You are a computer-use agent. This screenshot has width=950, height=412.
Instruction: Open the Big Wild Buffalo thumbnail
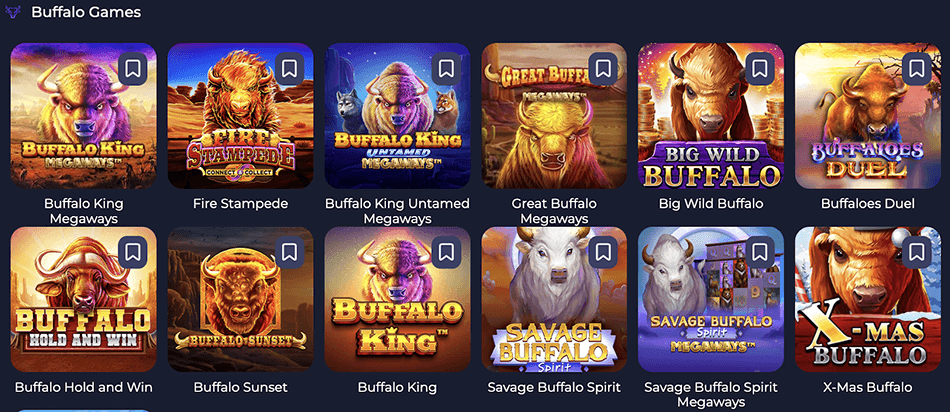click(x=711, y=116)
